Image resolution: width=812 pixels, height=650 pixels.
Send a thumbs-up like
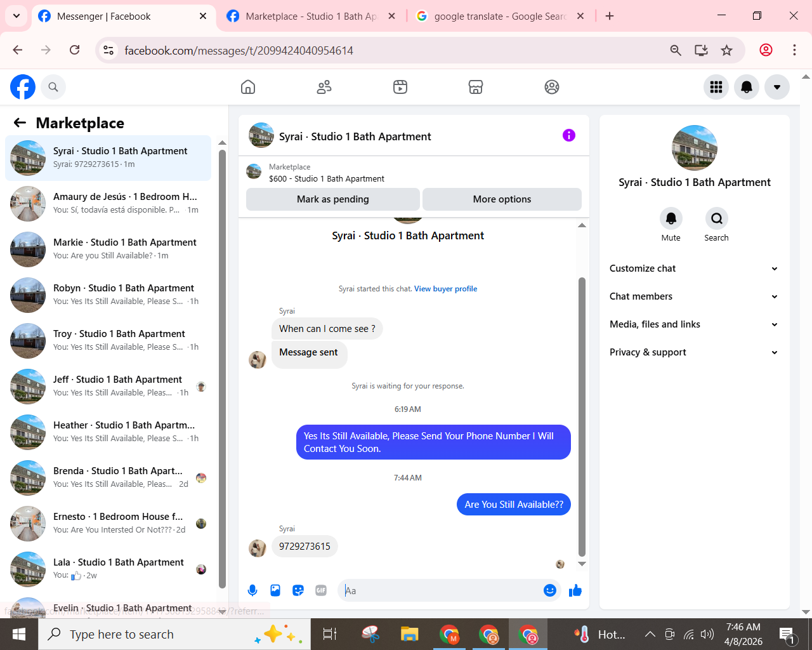click(x=575, y=590)
